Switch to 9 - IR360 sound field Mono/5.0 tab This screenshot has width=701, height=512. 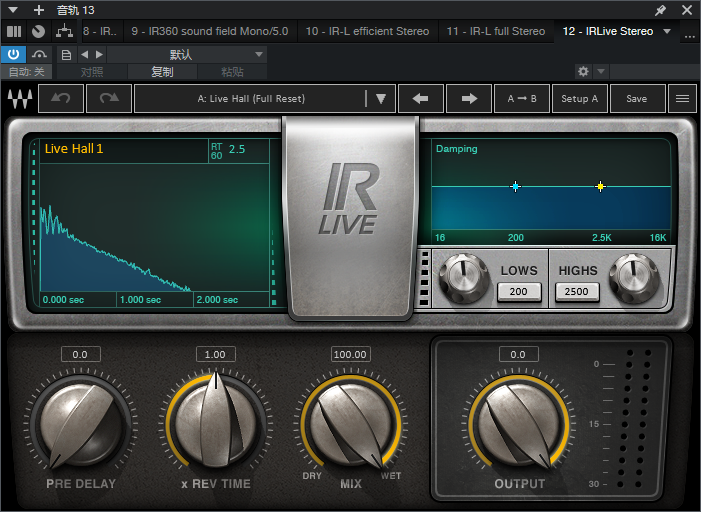click(x=210, y=31)
